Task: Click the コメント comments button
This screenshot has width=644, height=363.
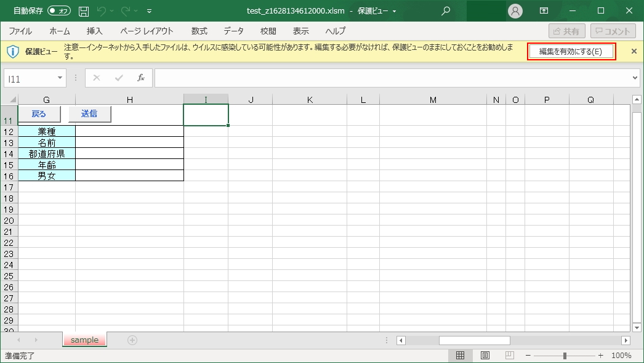Action: coord(613,31)
